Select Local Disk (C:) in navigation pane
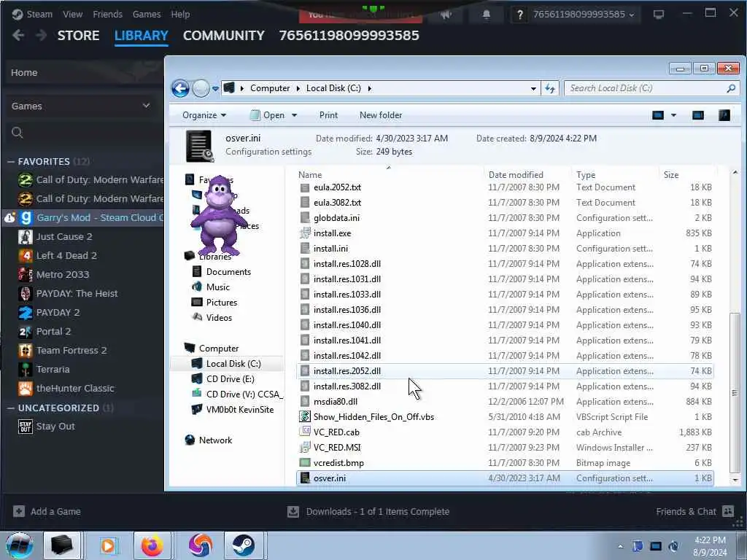The image size is (747, 560). tap(233, 364)
